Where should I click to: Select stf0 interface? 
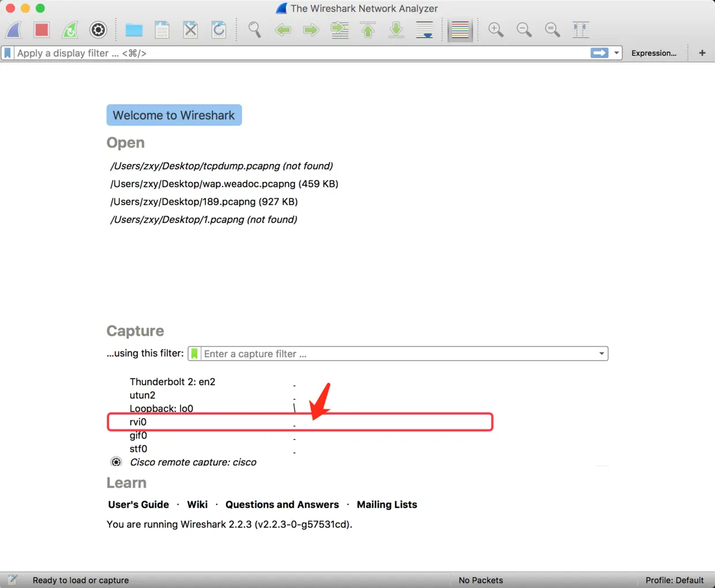[138, 448]
